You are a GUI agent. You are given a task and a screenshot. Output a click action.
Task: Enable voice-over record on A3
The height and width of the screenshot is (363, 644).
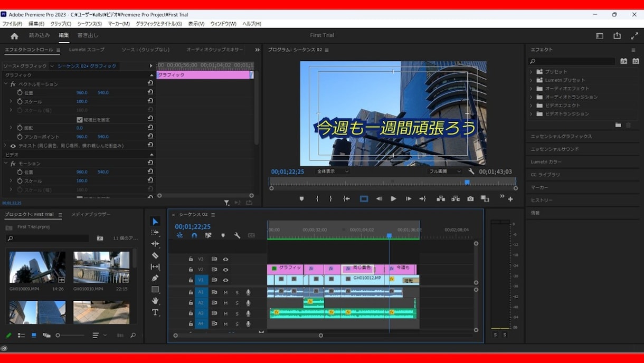point(248,313)
